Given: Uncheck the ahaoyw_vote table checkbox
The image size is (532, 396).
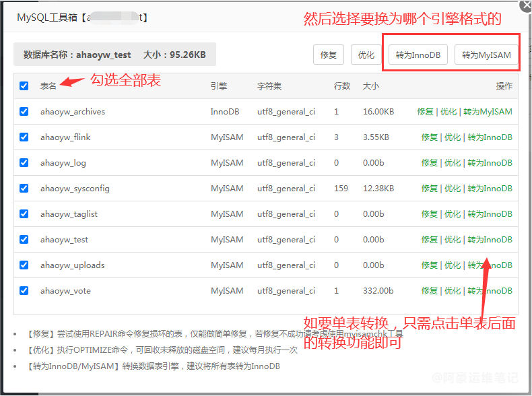Looking at the screenshot, I should point(24,291).
